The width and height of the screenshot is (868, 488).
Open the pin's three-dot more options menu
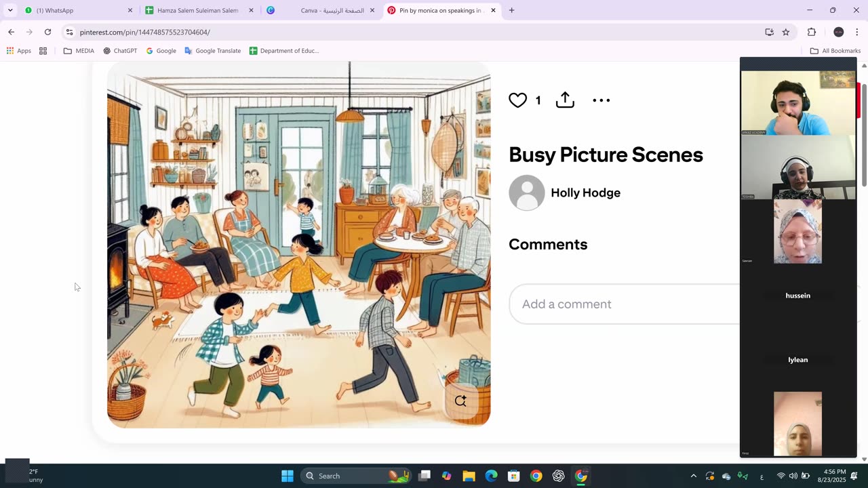coord(601,100)
